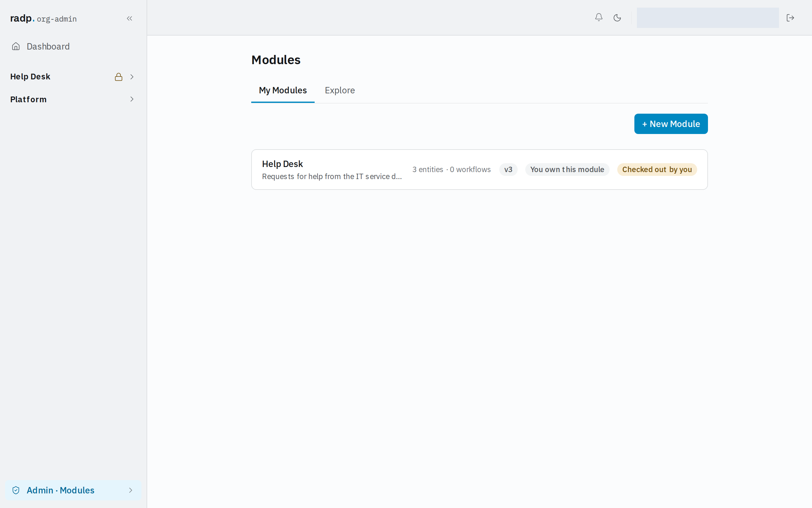Open Dashboard from sidebar

click(x=73, y=46)
